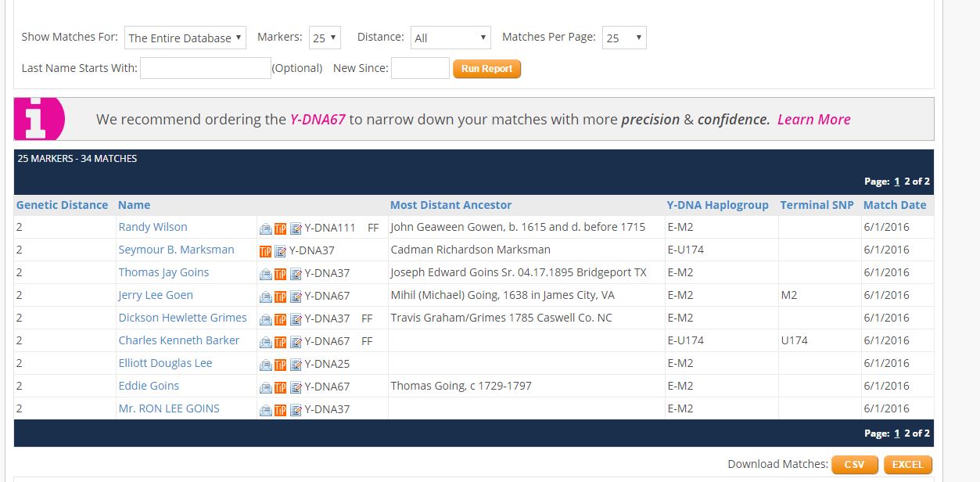
Task: Open the notes icon for Thomas Jay Goins
Action: coord(296,274)
